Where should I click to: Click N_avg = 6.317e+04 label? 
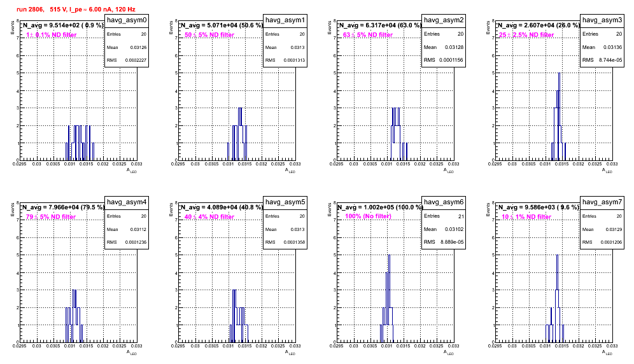pos(380,25)
